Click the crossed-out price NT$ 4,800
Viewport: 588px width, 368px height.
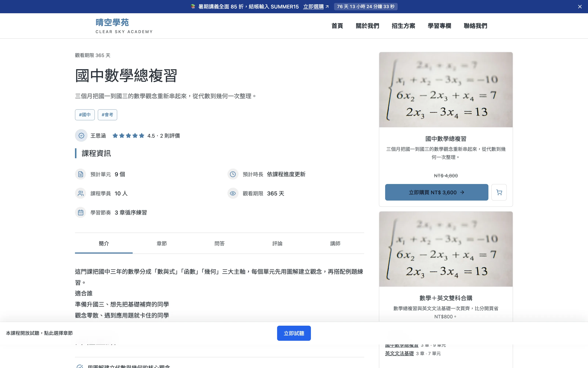446,176
